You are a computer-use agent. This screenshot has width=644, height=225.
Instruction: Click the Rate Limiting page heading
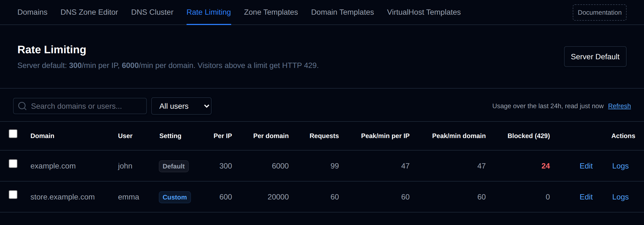coord(52,50)
